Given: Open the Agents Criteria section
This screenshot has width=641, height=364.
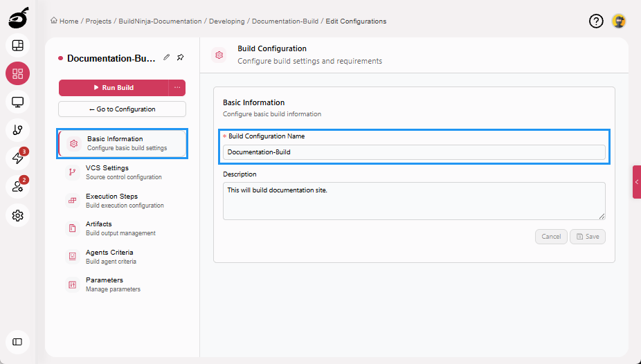Looking at the screenshot, I should coord(123,257).
